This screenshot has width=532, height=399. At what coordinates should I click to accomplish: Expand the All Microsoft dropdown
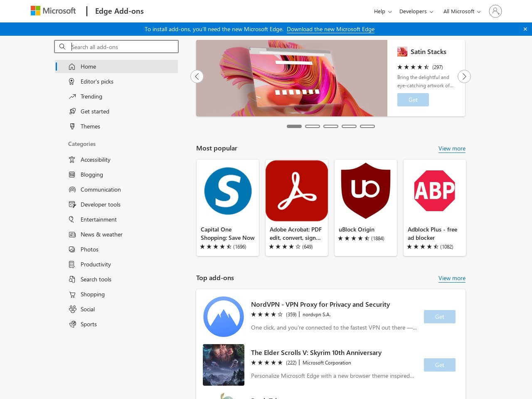pos(462,11)
